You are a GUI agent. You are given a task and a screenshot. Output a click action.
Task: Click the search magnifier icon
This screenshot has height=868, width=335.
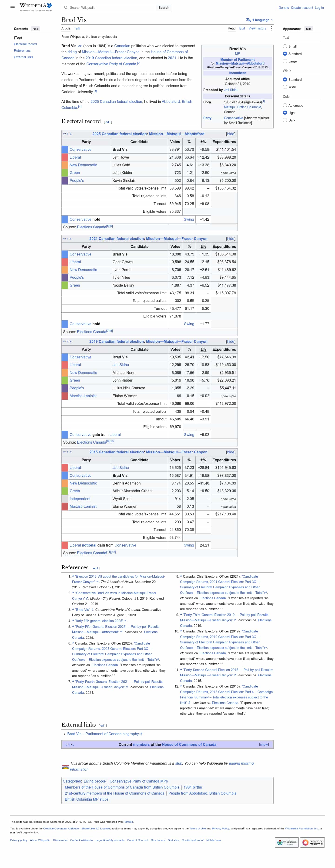(x=66, y=8)
